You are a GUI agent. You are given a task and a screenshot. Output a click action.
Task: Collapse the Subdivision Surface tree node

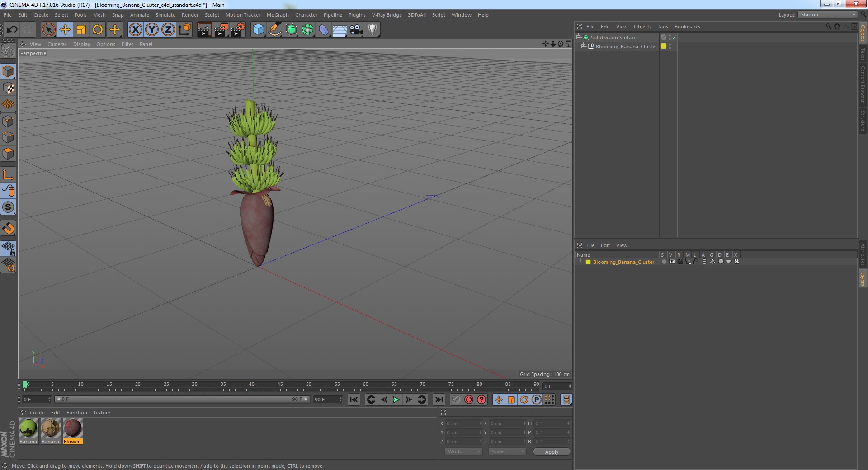coord(578,37)
